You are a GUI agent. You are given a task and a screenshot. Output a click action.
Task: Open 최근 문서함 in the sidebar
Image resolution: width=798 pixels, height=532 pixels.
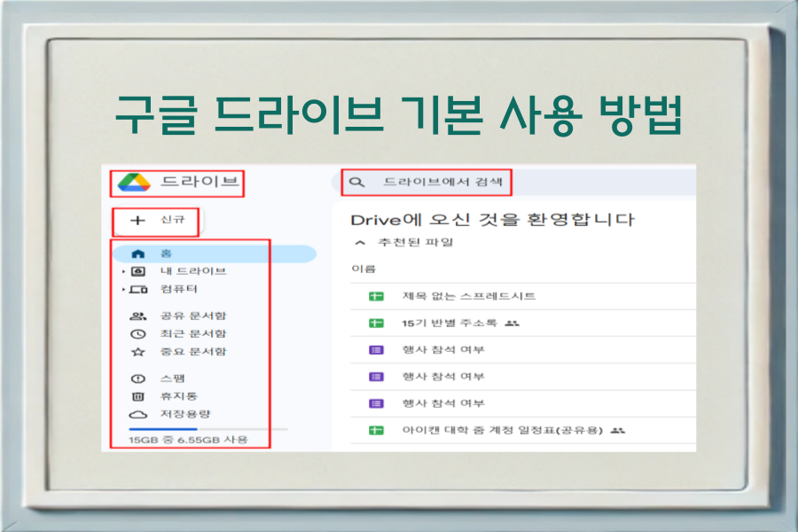[x=193, y=333]
